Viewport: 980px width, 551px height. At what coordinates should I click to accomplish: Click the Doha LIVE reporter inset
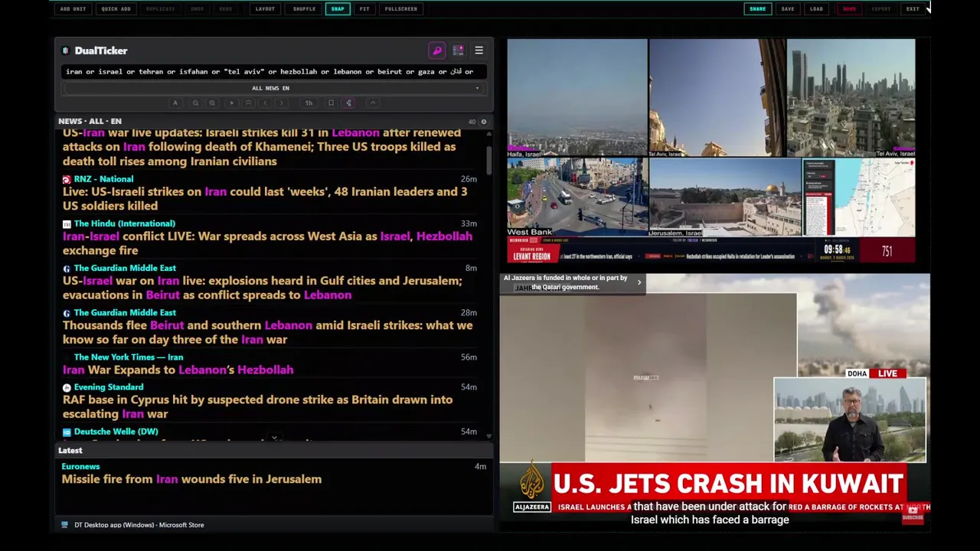tap(850, 420)
